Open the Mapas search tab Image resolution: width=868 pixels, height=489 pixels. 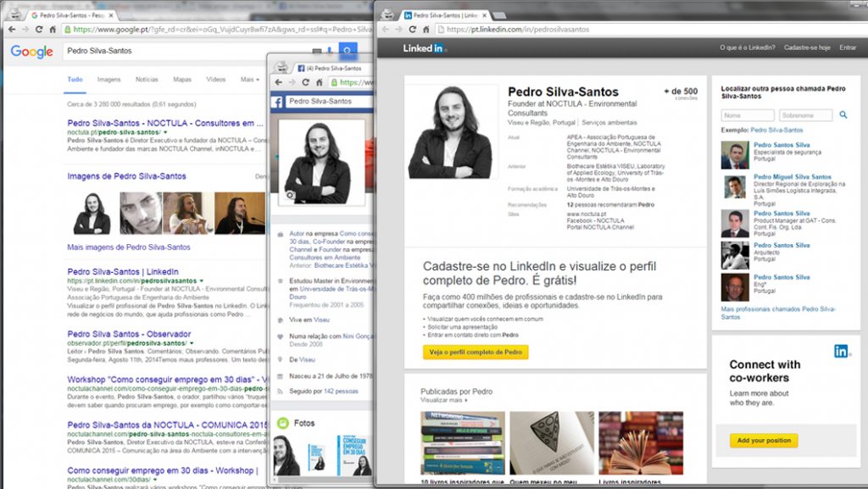coord(182,80)
